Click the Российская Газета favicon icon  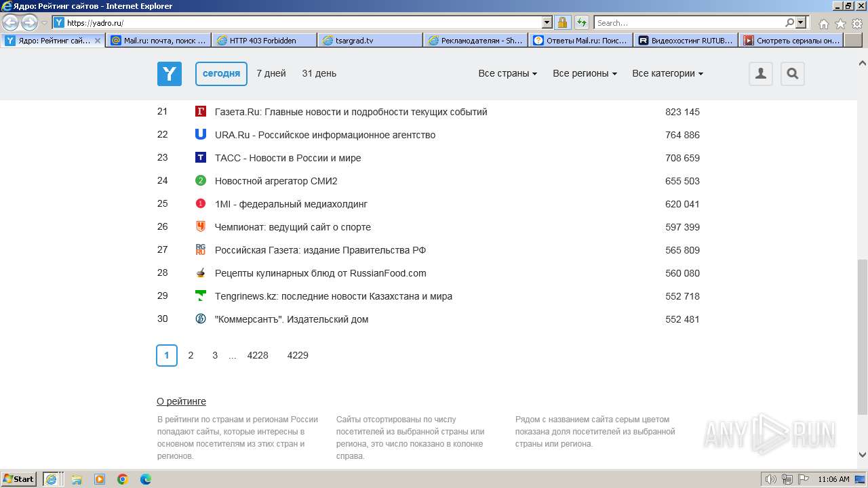(201, 249)
